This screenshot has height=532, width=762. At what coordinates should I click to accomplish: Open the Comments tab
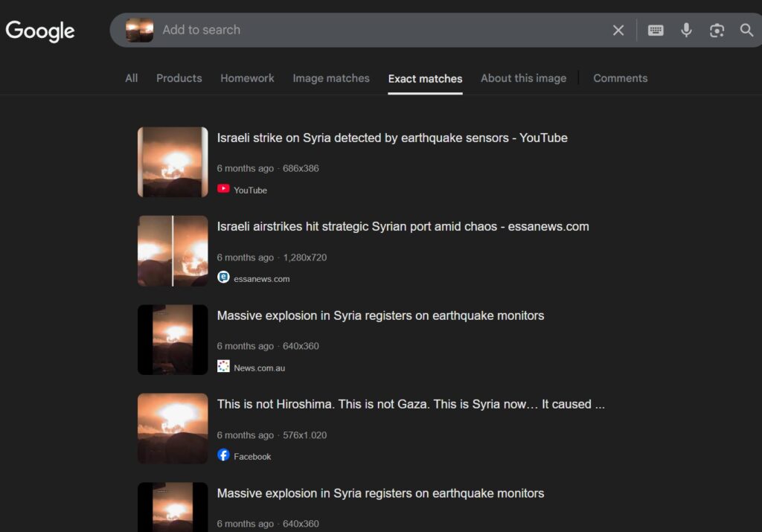[x=620, y=78]
